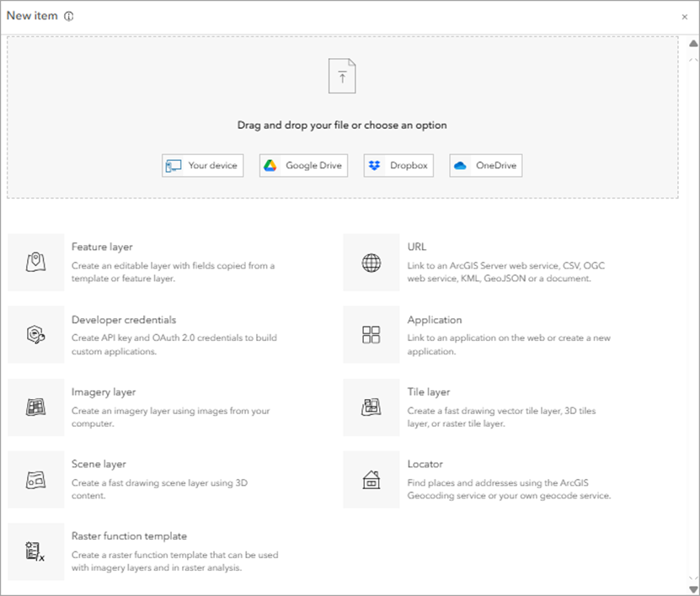Viewport: 700px width, 596px height.
Task: Click the file upload icon above the drop zone
Action: [342, 75]
